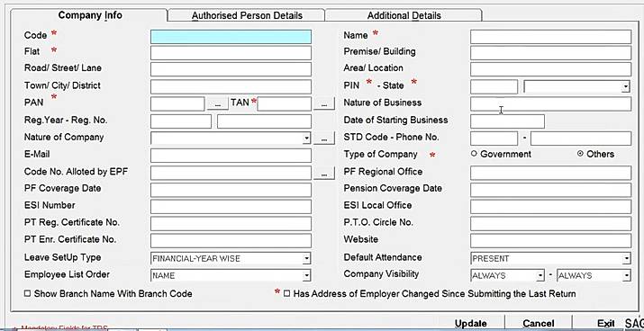Viewport: 644px width, 331px height.
Task: Open second Company Visibility dropdown
Action: pyautogui.click(x=626, y=275)
